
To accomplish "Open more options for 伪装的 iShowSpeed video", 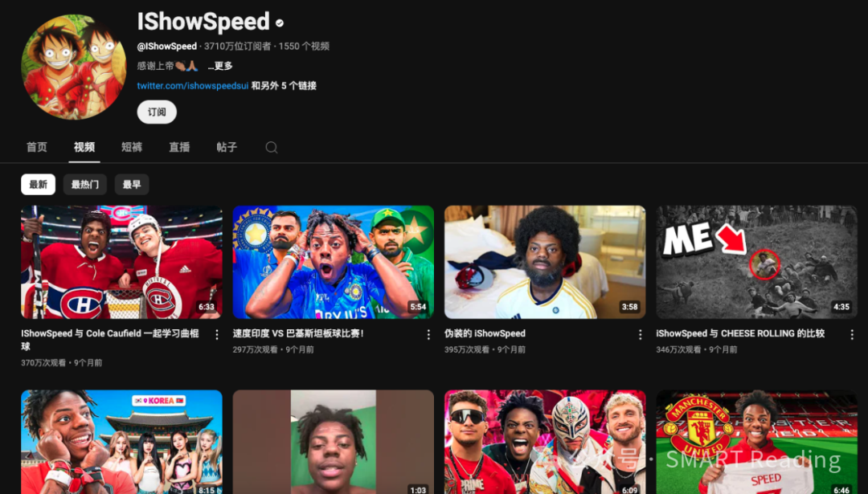I will [640, 334].
